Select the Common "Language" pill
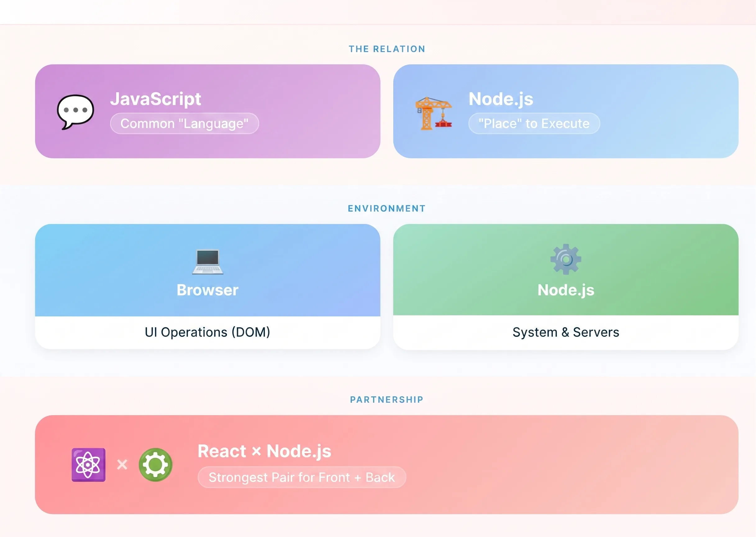 point(184,123)
